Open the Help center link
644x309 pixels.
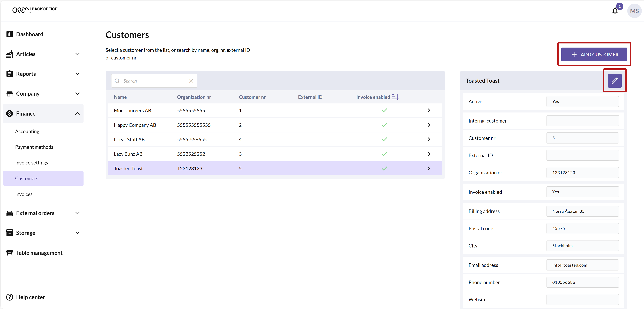tap(31, 297)
